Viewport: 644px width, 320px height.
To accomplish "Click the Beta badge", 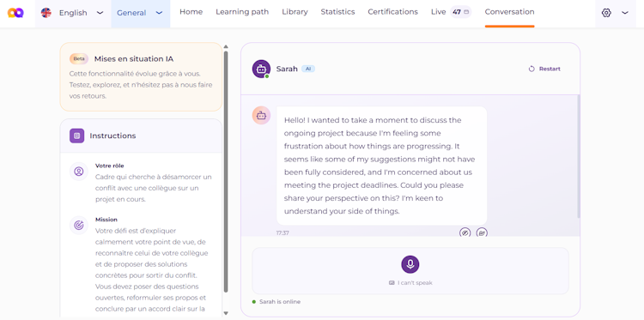I will click(79, 58).
